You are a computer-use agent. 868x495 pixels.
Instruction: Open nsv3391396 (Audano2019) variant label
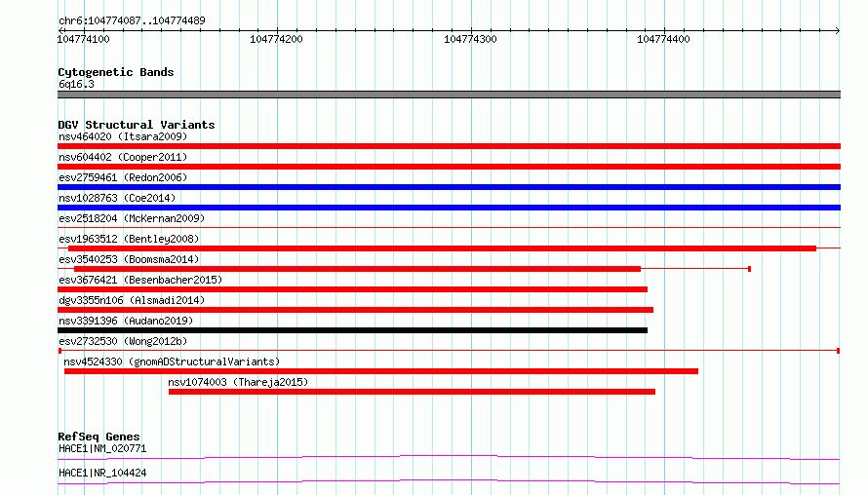coord(126,321)
